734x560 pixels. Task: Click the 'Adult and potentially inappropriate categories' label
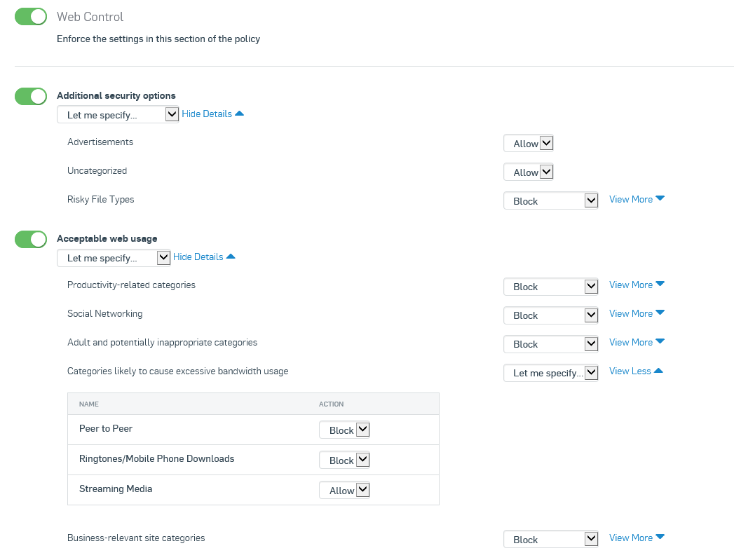pos(163,343)
